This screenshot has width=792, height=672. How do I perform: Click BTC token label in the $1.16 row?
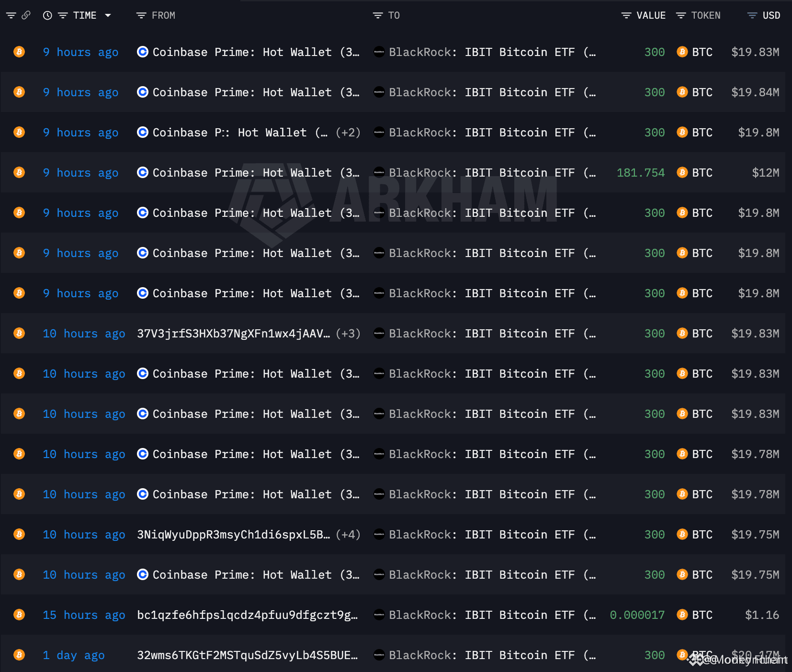(702, 615)
